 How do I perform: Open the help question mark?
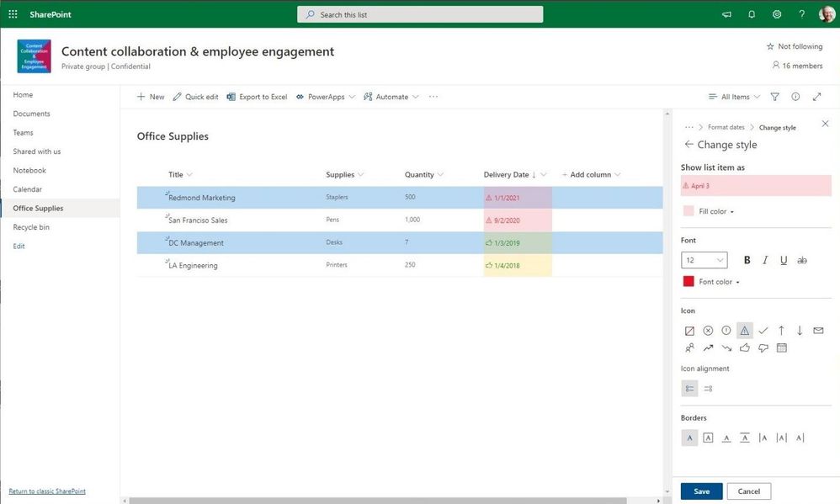pyautogui.click(x=801, y=14)
